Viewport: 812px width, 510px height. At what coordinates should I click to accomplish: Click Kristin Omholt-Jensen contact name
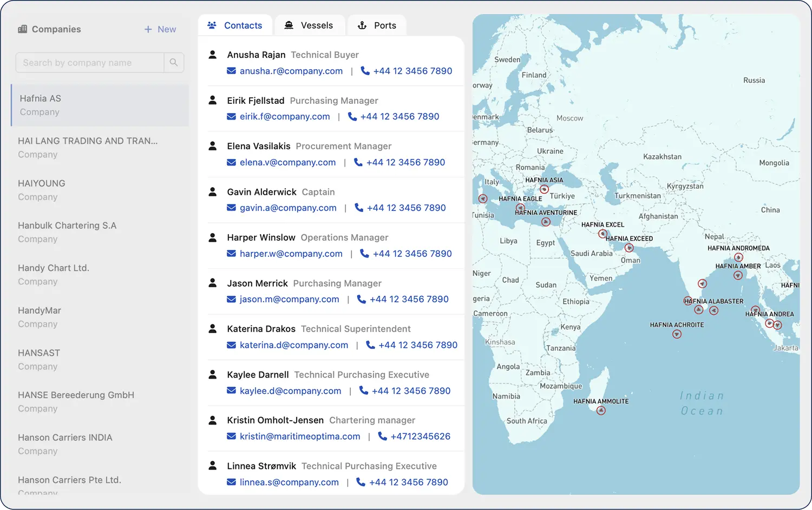[276, 420]
